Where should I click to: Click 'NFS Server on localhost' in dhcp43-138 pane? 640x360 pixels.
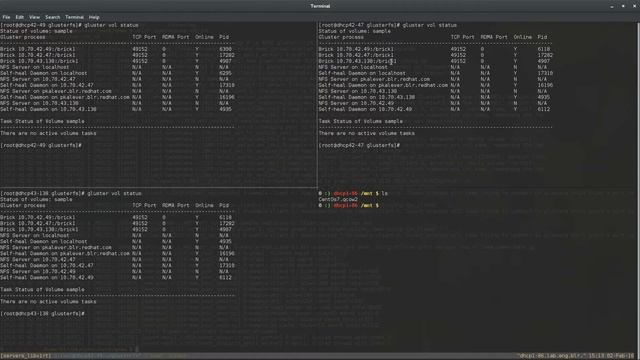coord(35,235)
